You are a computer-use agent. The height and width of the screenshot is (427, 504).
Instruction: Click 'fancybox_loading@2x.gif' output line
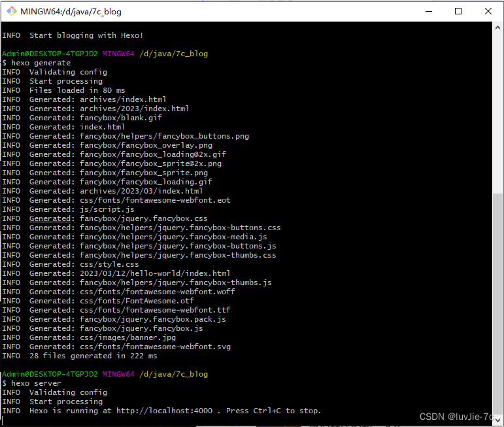[114, 154]
